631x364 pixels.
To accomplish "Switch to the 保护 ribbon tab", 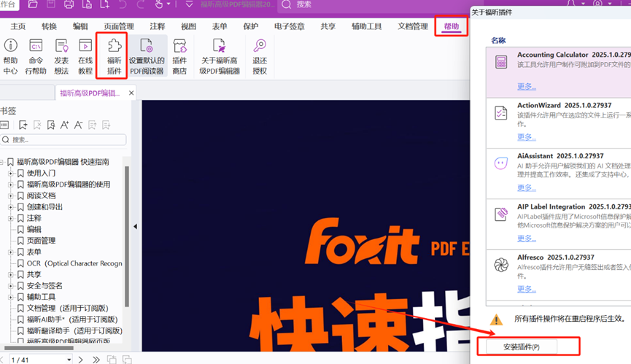I will (251, 26).
